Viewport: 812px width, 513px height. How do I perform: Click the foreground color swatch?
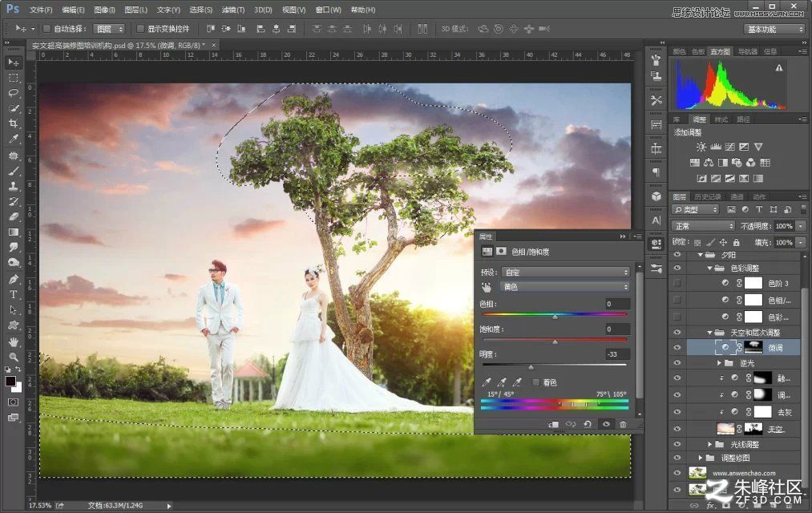pos(10,381)
